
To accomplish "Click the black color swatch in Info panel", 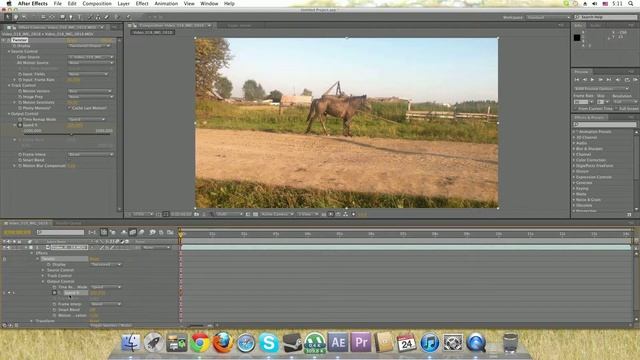I will click(x=577, y=38).
